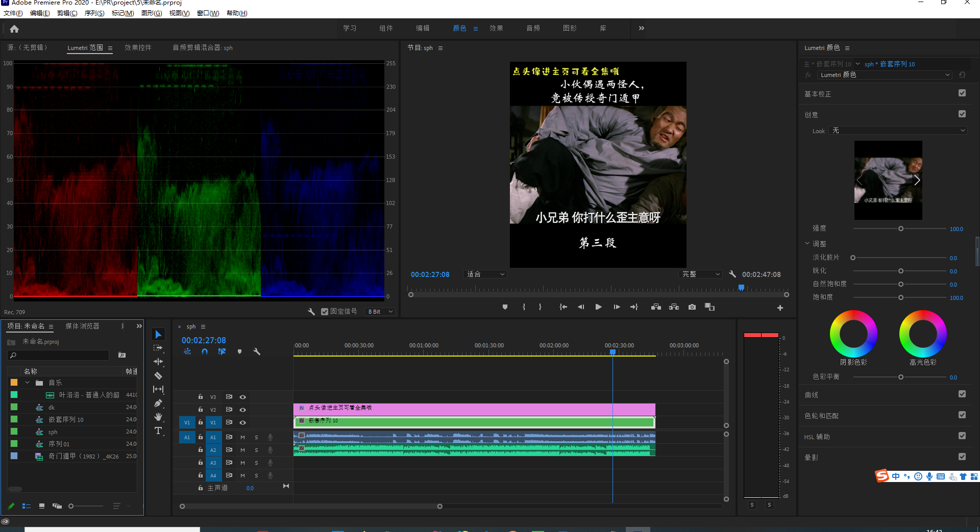Expand the 曲线 section
980x532 pixels.
click(812, 395)
